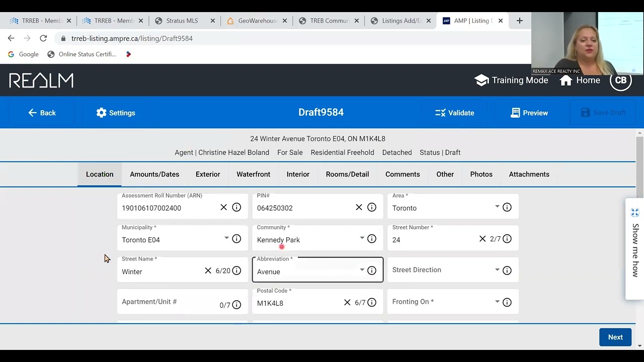Screen dimensions: 644x362
Task: Show info for Area field
Action: coord(507,207)
